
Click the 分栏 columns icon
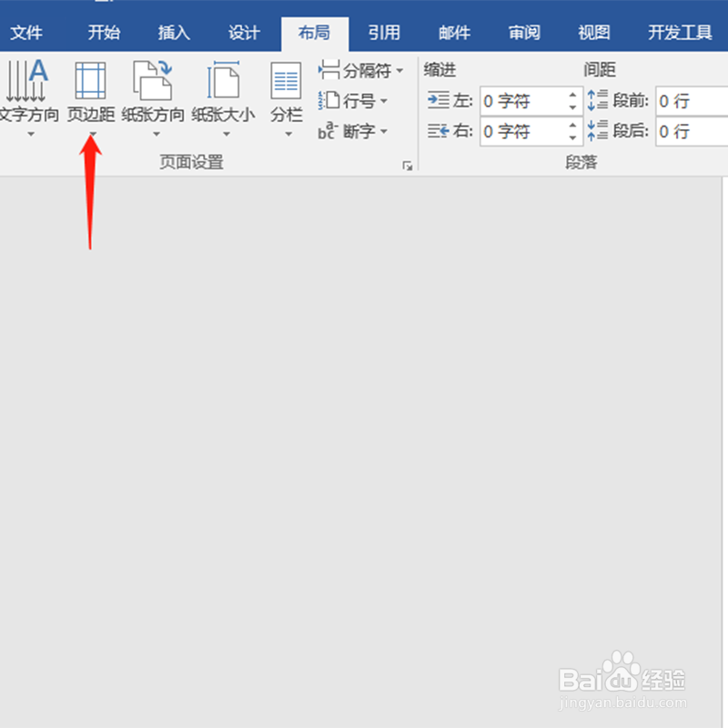(286, 81)
